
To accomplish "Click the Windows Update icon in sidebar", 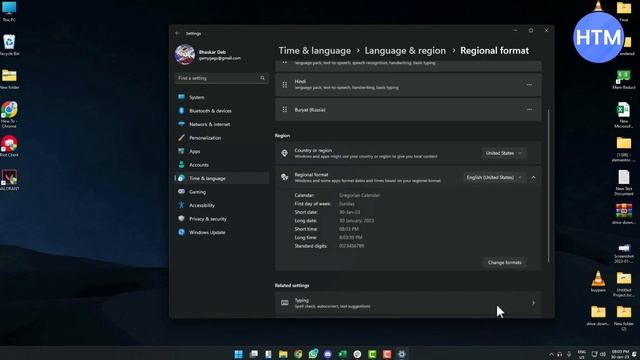I will click(181, 232).
